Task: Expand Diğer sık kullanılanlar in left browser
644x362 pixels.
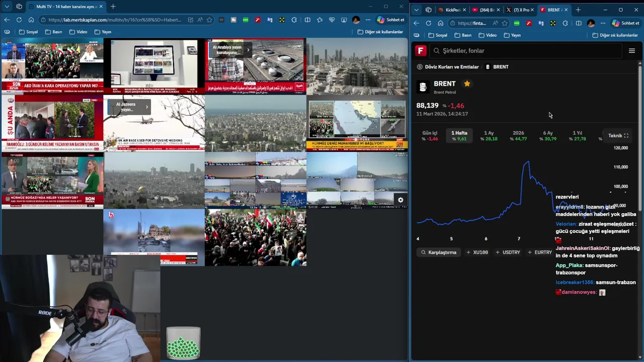Action: pos(380,32)
